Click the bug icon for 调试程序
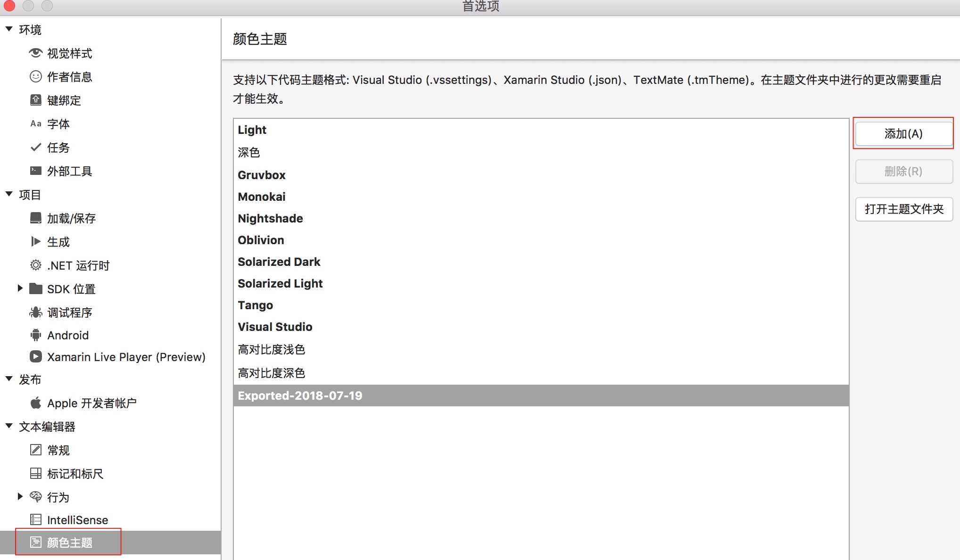This screenshot has width=960, height=560. 36,312
